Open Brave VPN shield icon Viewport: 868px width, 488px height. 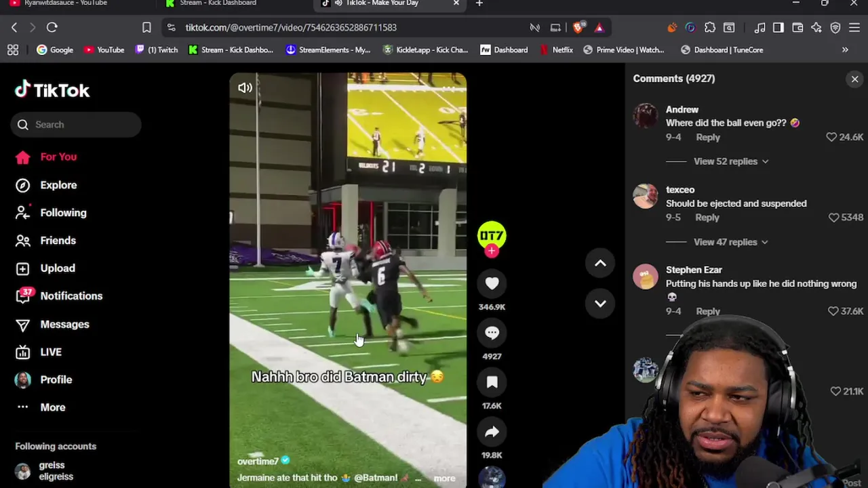pyautogui.click(x=835, y=27)
